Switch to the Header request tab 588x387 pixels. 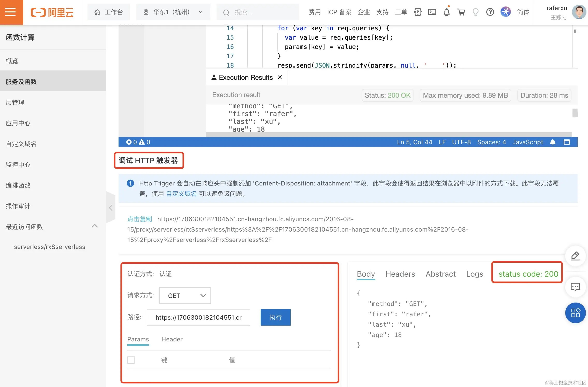coord(172,339)
